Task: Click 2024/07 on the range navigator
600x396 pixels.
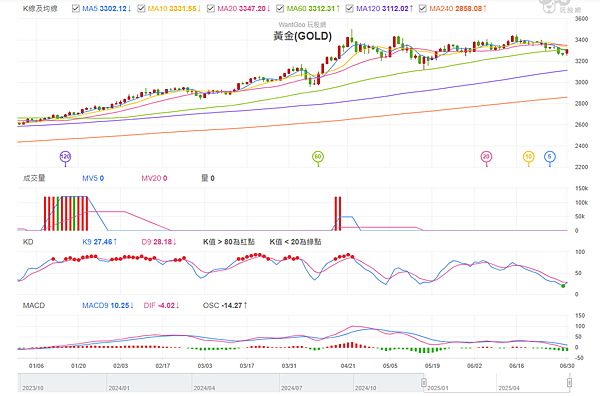Action: [x=292, y=388]
